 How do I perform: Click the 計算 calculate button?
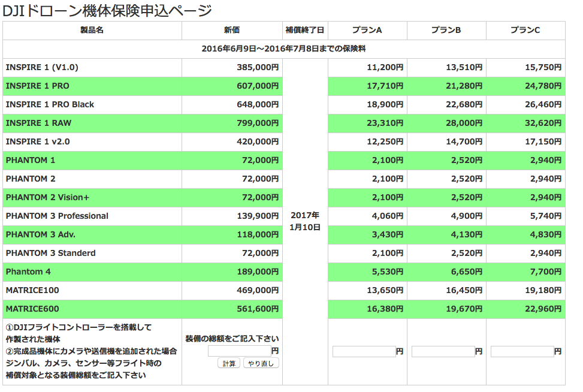coord(229,363)
